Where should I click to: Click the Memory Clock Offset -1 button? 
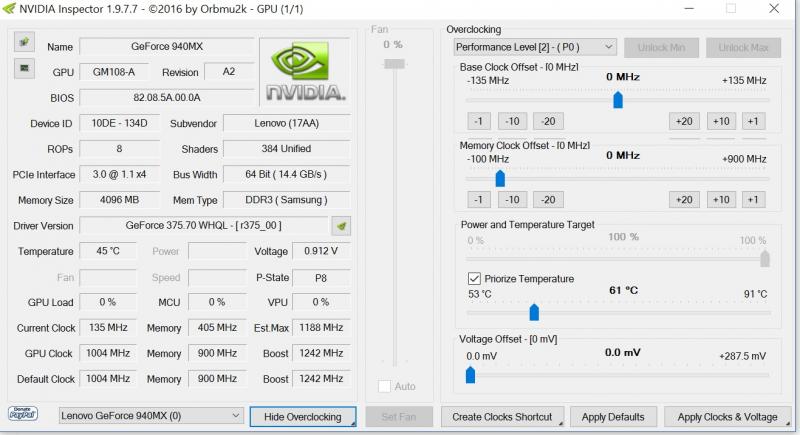coord(479,199)
